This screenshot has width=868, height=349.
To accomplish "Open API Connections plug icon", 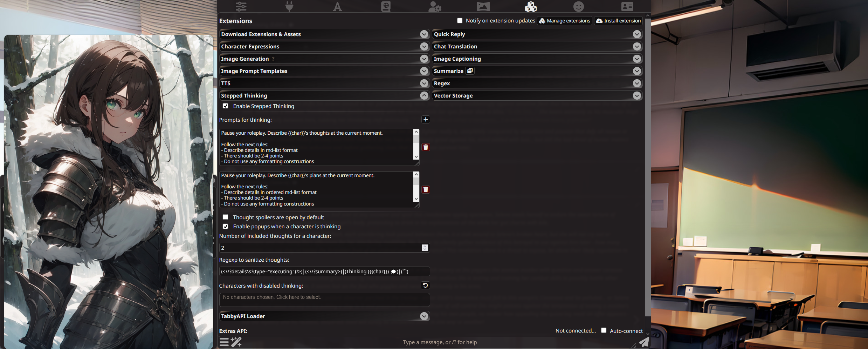I will pyautogui.click(x=289, y=6).
